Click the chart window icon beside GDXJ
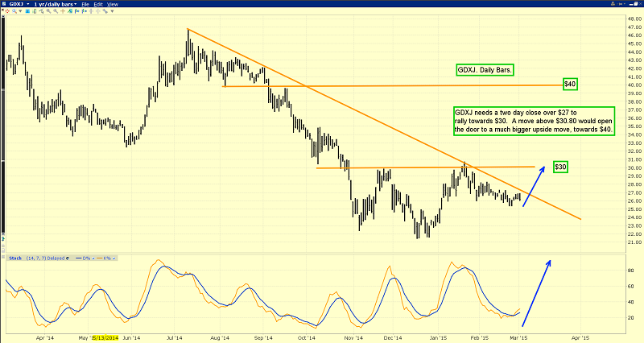This screenshot has width=644, height=343. click(x=4, y=4)
